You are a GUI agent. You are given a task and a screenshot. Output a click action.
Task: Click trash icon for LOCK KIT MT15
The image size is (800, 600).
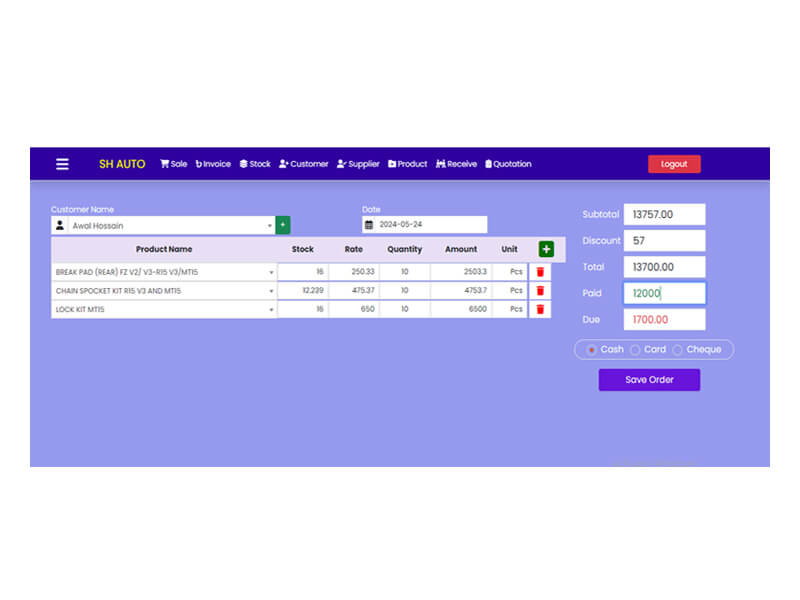[541, 310]
